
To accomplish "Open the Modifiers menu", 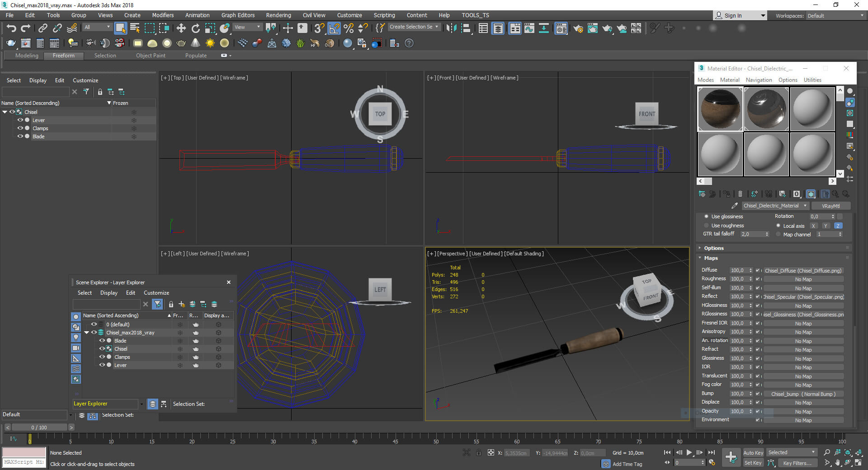I will (163, 15).
